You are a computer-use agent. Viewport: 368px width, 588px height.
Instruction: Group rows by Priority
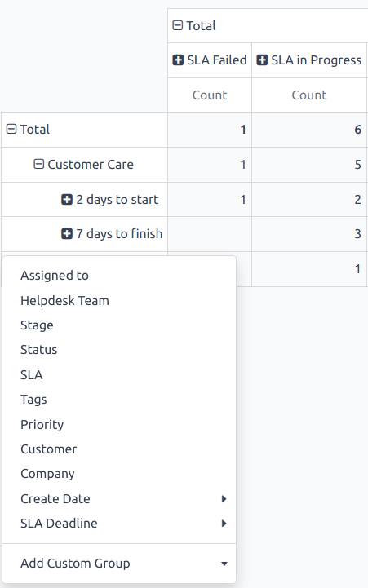119,425
